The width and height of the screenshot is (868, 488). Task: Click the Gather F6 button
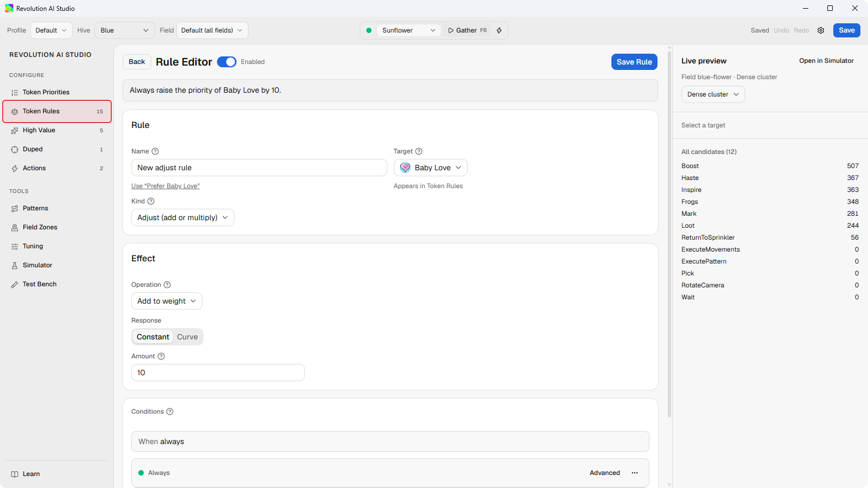468,30
